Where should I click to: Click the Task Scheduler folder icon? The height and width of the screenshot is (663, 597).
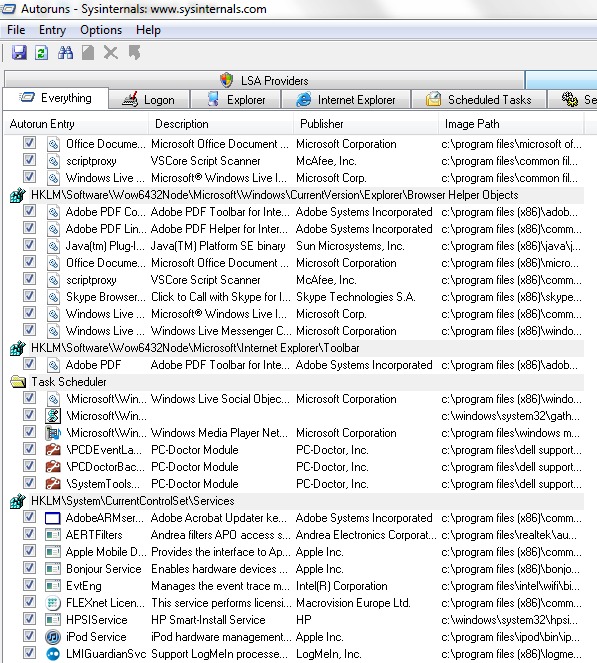pos(18,382)
